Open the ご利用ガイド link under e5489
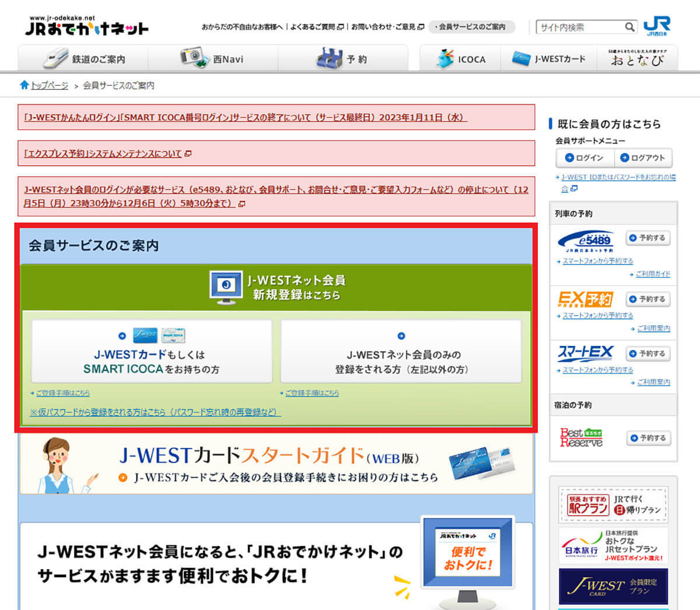This screenshot has height=610, width=700. (x=653, y=274)
